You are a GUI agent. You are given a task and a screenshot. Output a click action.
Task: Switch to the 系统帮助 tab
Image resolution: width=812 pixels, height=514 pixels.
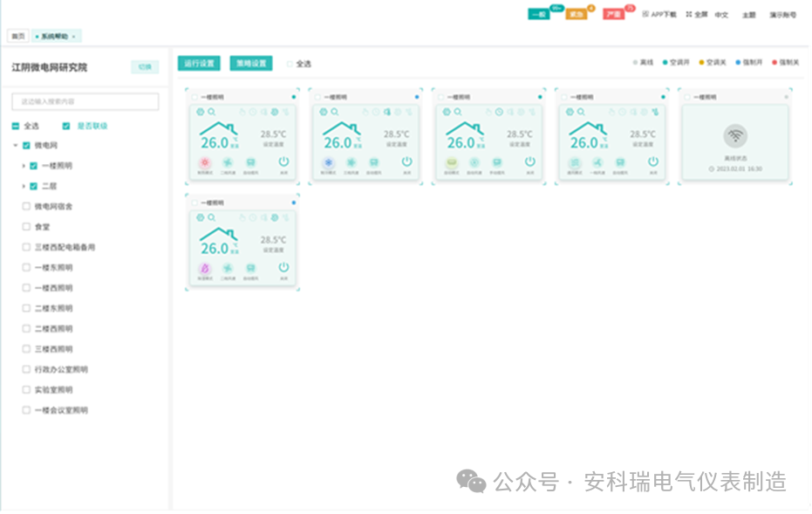tap(55, 36)
